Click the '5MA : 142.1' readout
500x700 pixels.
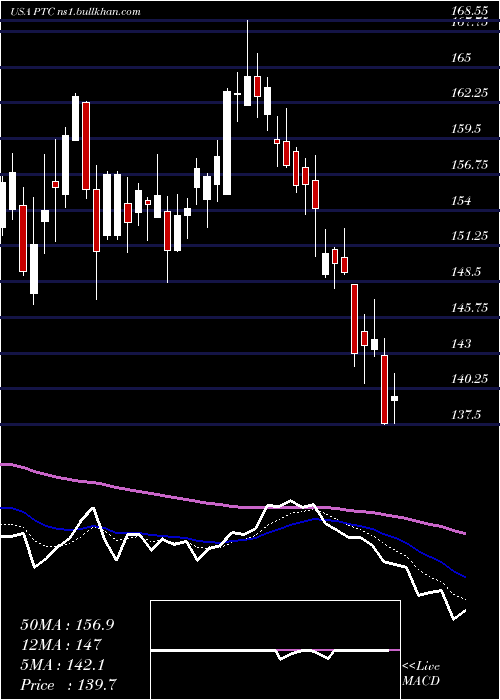[62, 665]
